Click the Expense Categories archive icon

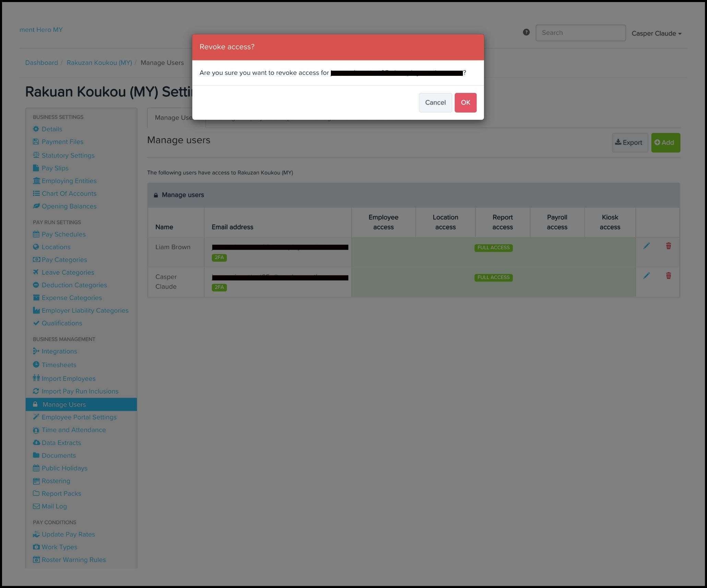[x=36, y=297]
